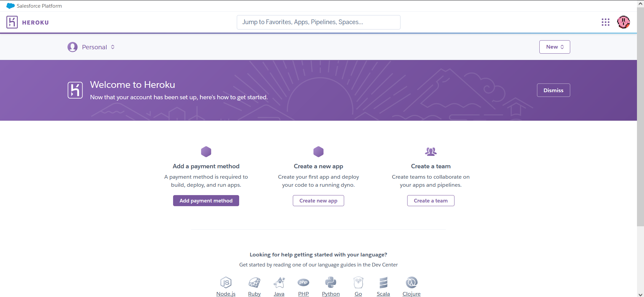Click the Heroku logo icon in header
The width and height of the screenshot is (644, 297).
12,22
